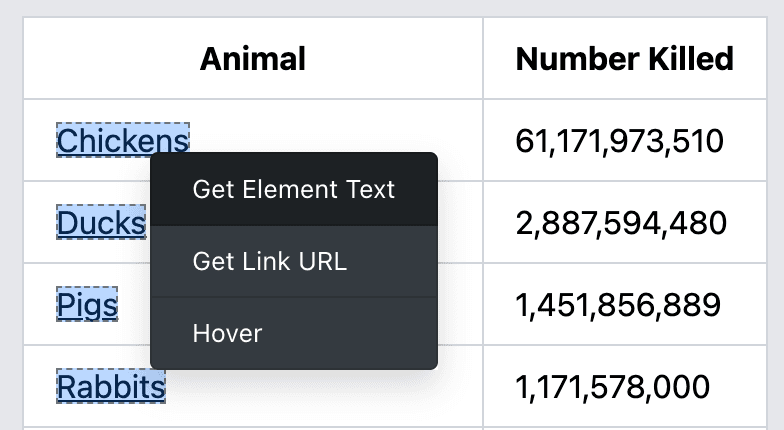Follow the Pigs hyperlink
784x430 pixels.
87,305
